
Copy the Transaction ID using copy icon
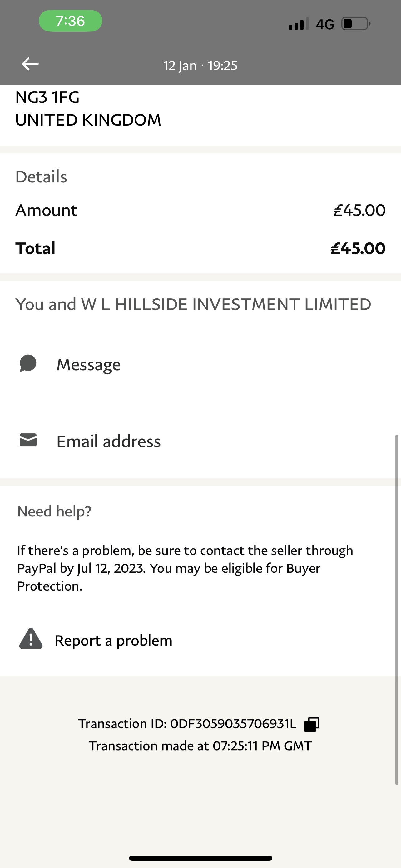click(312, 724)
